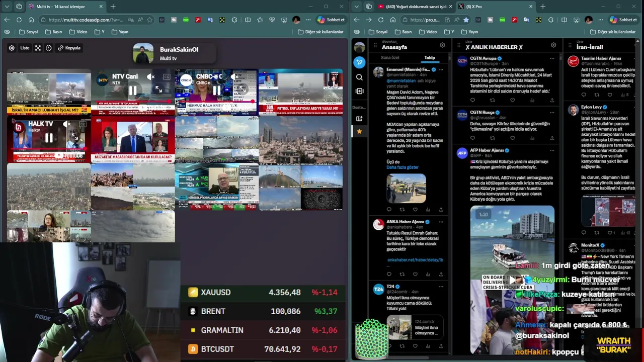Pause the HALK TV stream
This screenshot has width=644, height=362.
coord(49,138)
